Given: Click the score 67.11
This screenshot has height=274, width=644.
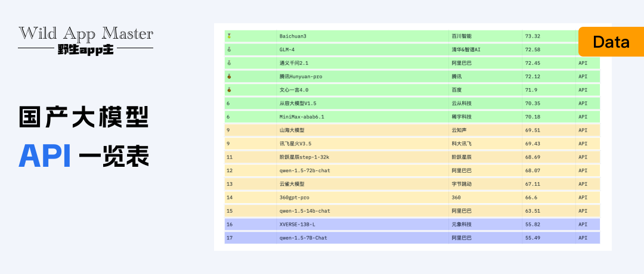Looking at the screenshot, I should coord(532,184).
